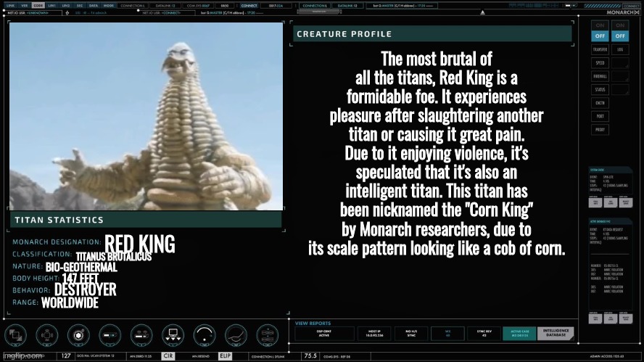Click the TRANSFER button

[x=600, y=50]
